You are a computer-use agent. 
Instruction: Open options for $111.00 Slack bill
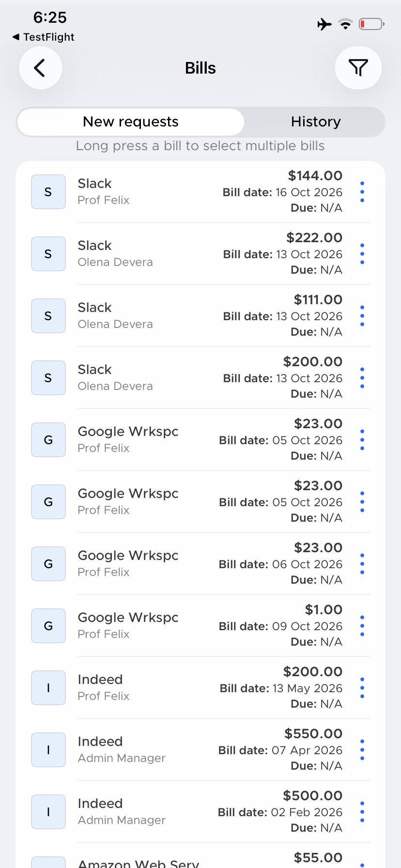tap(362, 316)
